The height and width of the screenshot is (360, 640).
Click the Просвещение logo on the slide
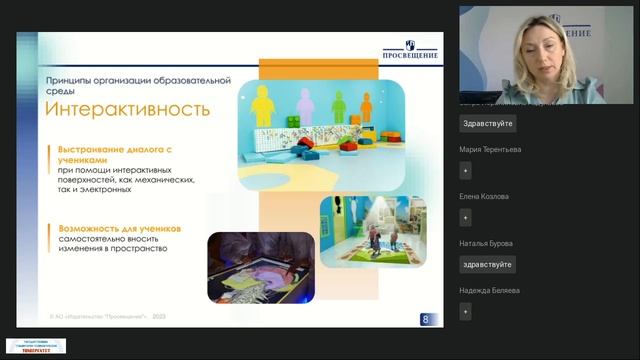click(410, 49)
